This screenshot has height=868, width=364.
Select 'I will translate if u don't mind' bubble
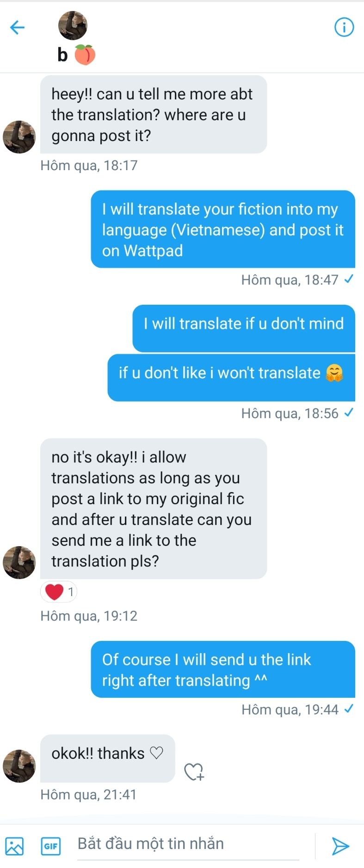(x=244, y=328)
